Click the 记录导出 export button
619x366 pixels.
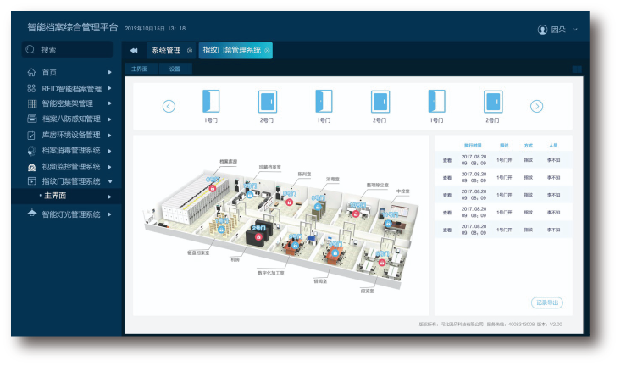point(547,303)
